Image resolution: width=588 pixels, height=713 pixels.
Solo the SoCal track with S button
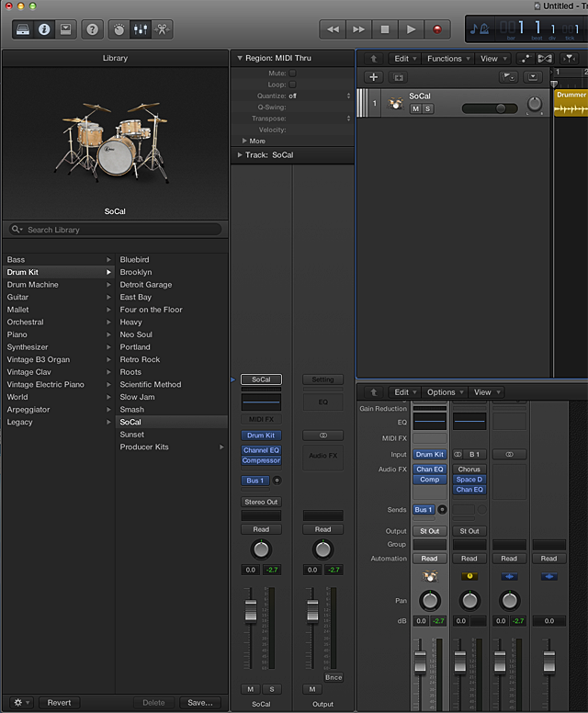(x=427, y=108)
